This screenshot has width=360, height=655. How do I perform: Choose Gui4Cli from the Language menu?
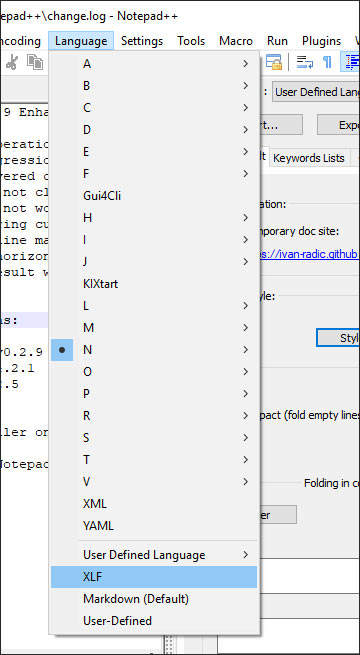154,196
